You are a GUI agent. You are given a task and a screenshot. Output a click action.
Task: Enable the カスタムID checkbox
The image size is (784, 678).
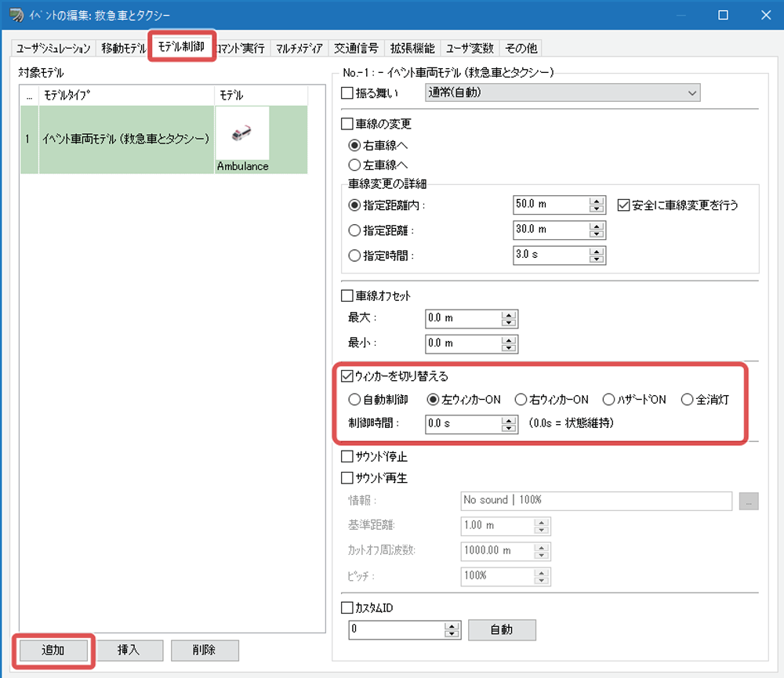point(347,608)
